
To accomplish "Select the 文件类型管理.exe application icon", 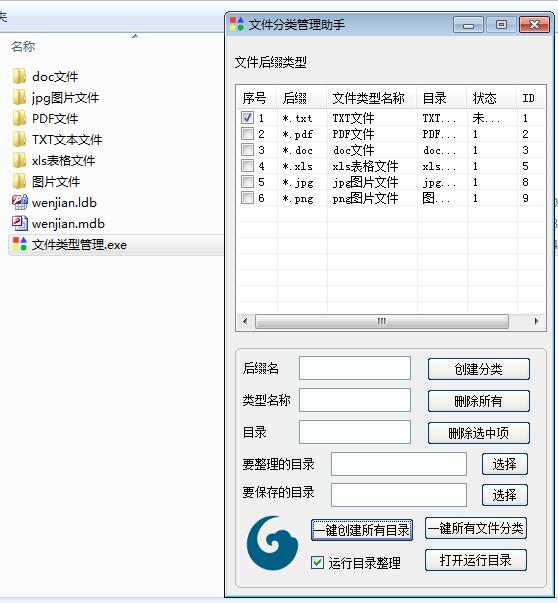I will point(20,244).
